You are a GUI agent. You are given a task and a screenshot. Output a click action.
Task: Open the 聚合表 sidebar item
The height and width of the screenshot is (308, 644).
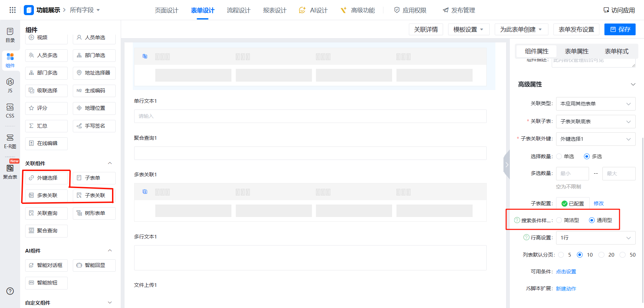(x=10, y=171)
